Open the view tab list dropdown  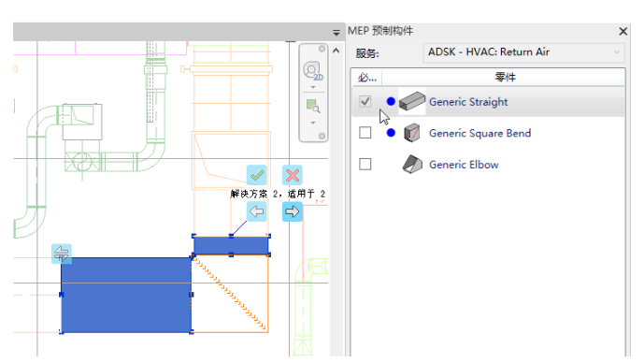point(336,33)
